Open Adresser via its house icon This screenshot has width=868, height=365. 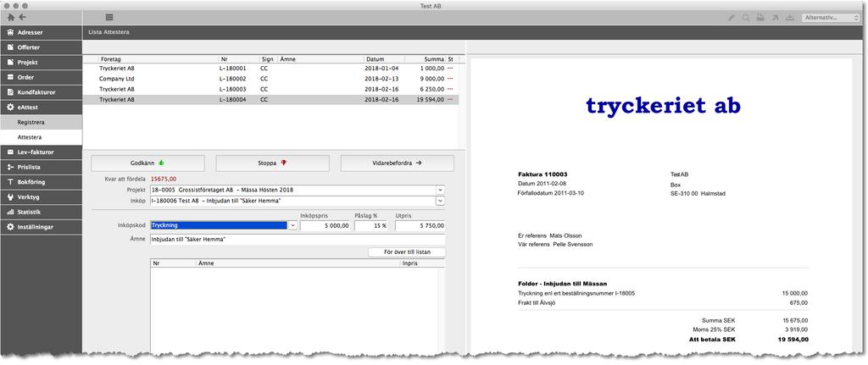(x=10, y=33)
